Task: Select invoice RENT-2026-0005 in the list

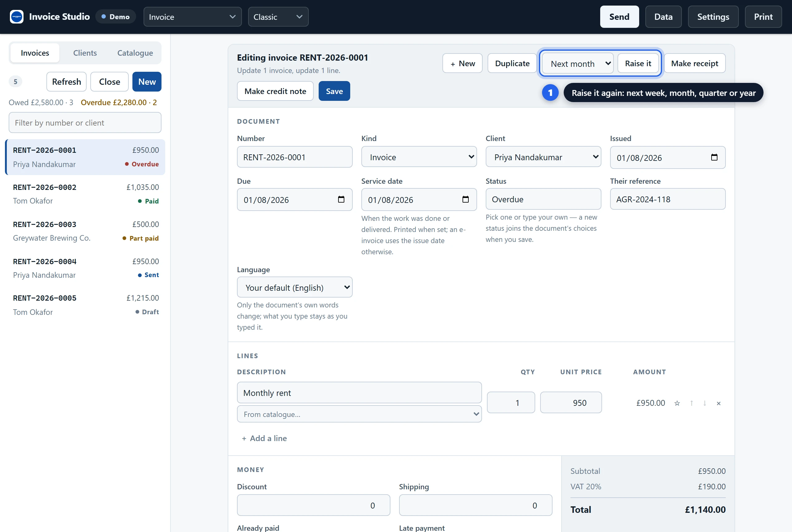Action: coord(85,305)
